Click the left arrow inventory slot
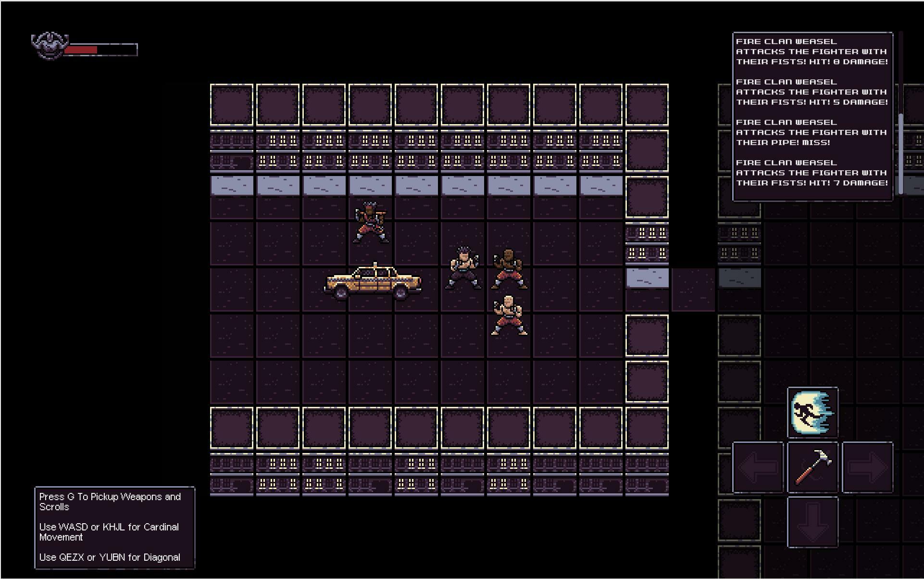The image size is (924, 579). point(758,467)
